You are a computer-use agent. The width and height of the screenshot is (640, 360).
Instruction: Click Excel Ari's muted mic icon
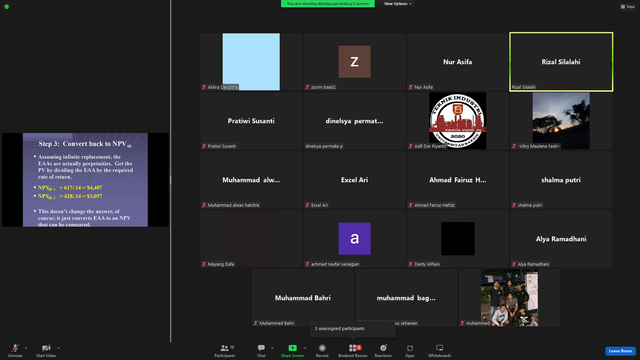pos(307,205)
